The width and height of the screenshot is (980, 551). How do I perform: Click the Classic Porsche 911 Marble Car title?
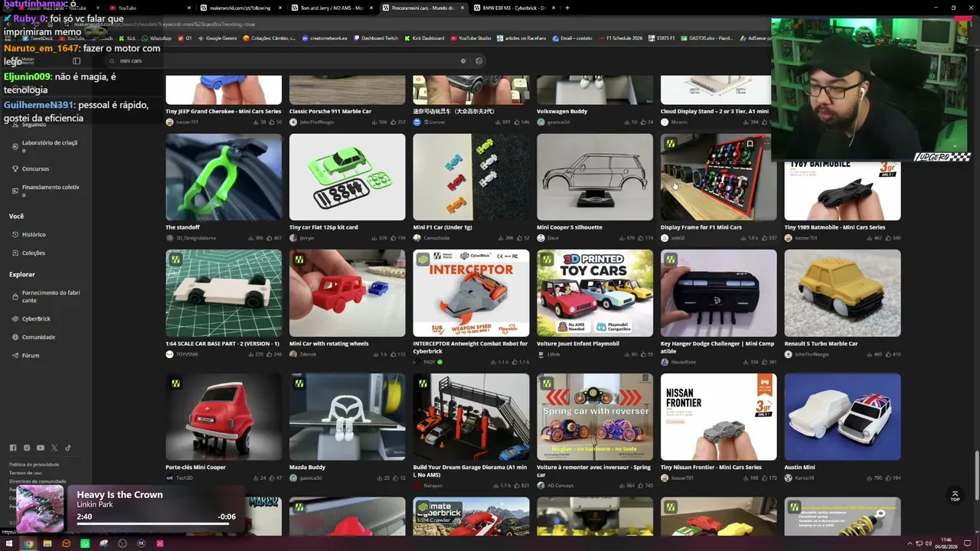click(x=330, y=111)
